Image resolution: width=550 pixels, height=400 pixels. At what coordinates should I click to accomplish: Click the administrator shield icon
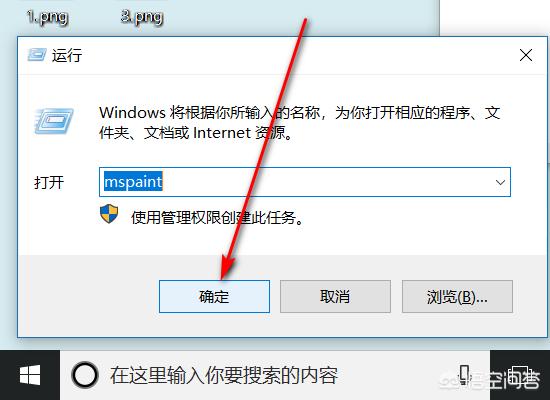point(109,214)
